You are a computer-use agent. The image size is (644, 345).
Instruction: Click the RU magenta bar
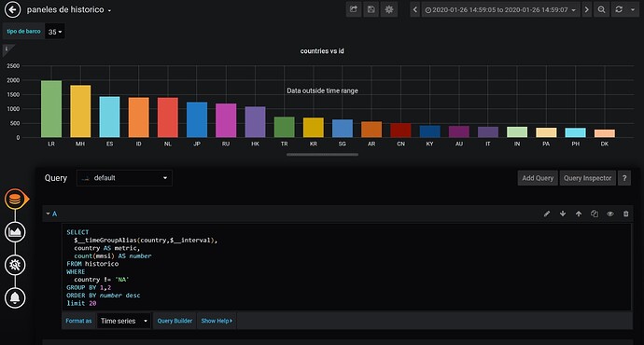click(226, 120)
